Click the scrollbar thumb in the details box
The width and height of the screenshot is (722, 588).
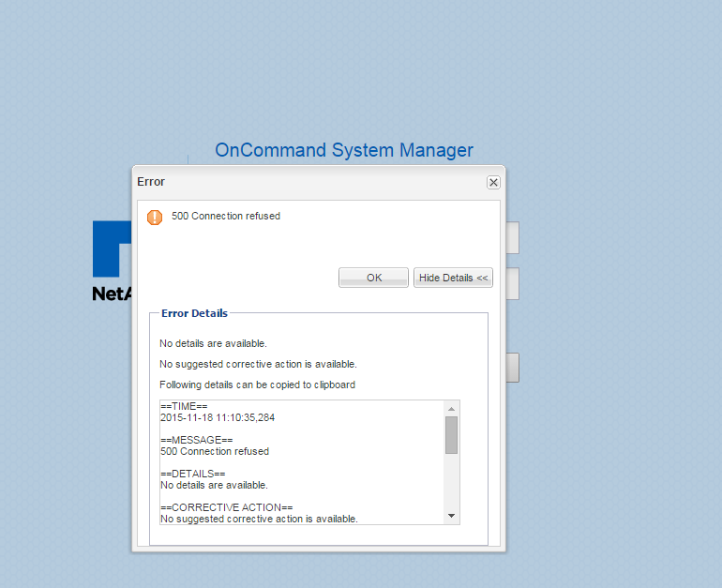coord(451,435)
